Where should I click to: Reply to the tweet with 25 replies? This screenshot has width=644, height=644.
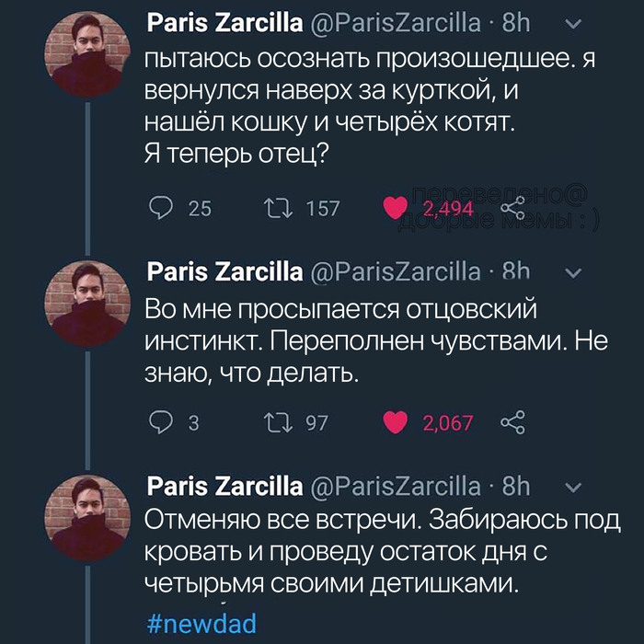(160, 209)
